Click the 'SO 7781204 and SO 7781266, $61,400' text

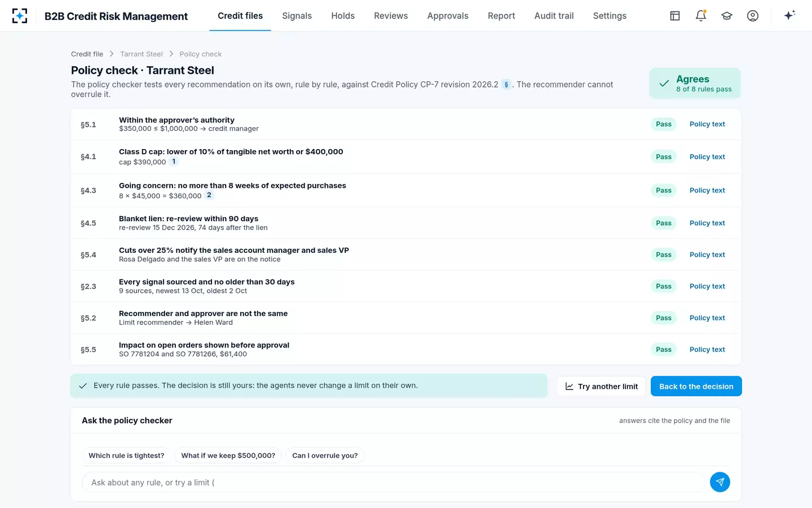[183, 354]
